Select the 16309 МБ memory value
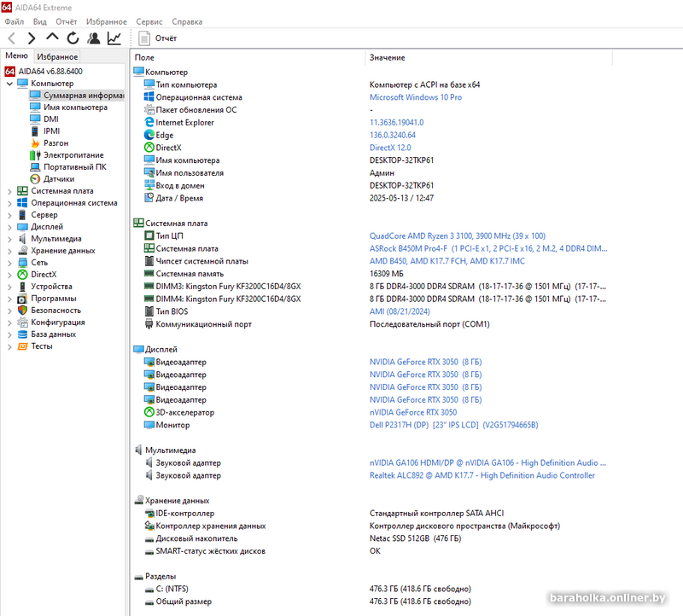Viewport: 683px width, 616px height. [x=387, y=274]
